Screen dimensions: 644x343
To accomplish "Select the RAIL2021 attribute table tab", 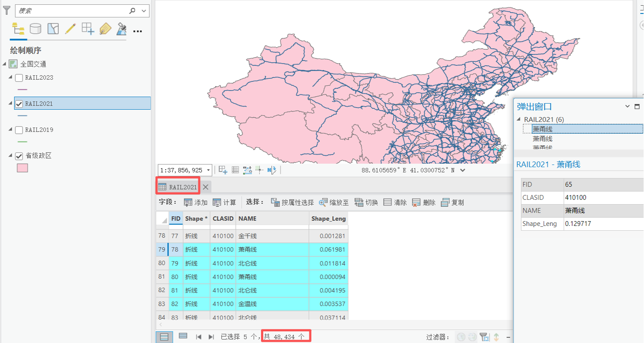I will pyautogui.click(x=178, y=187).
